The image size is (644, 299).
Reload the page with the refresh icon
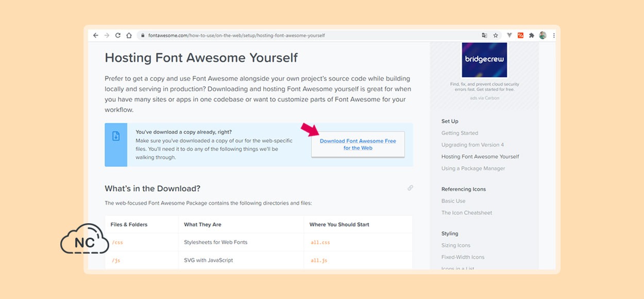118,36
